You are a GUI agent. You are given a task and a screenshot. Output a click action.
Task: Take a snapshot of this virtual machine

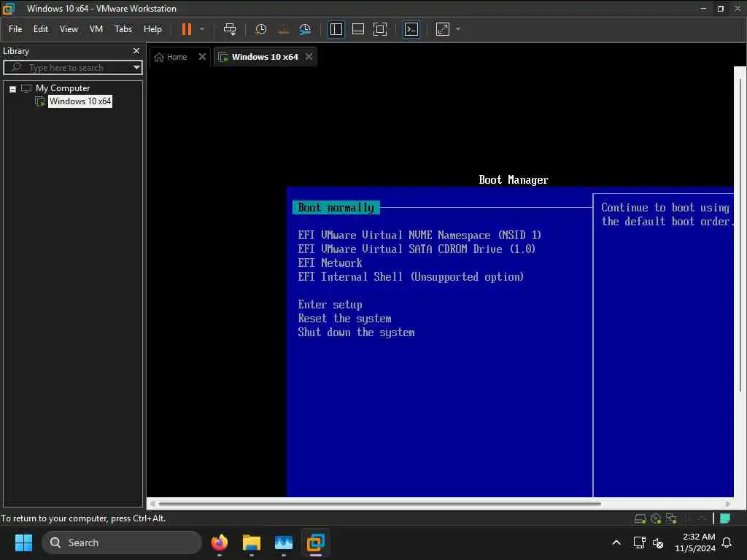tap(260, 29)
